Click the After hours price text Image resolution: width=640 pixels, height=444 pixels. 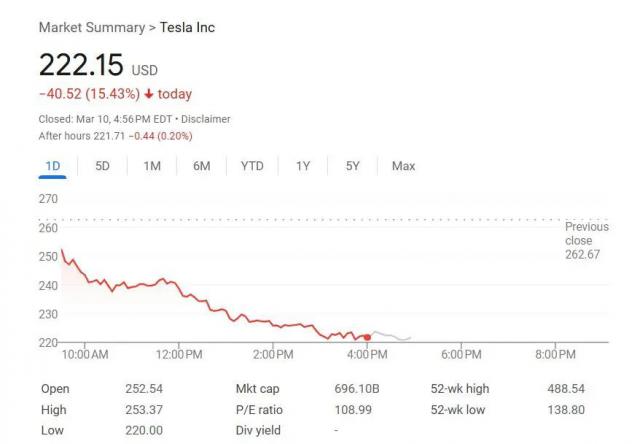tap(115, 135)
